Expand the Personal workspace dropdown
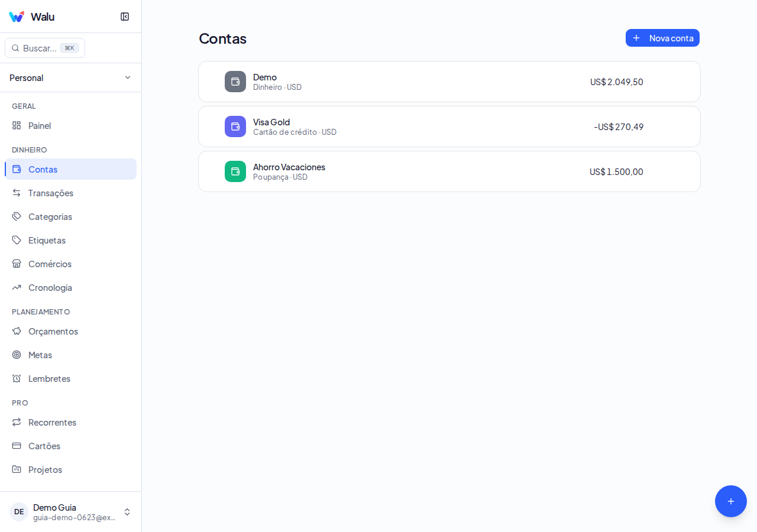This screenshot has width=757, height=532. pyautogui.click(x=70, y=77)
